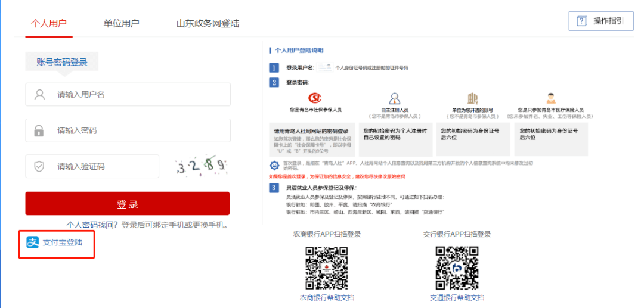Click 灵活就业人员参保登记及停保 heading
The image size is (644, 308).
[321, 188]
